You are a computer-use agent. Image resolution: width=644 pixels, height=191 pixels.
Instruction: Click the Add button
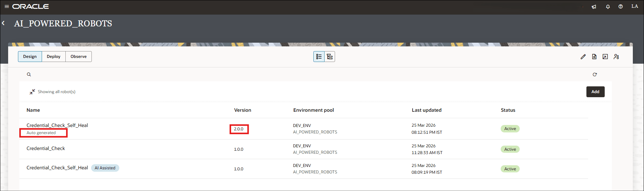(595, 92)
